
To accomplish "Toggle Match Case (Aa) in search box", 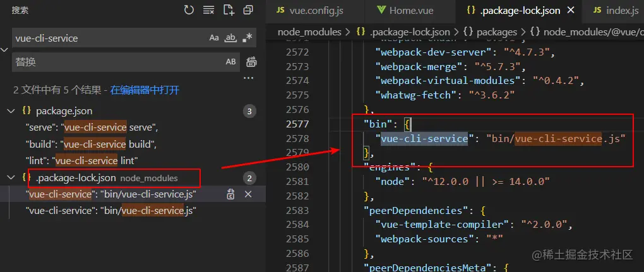I will (214, 38).
